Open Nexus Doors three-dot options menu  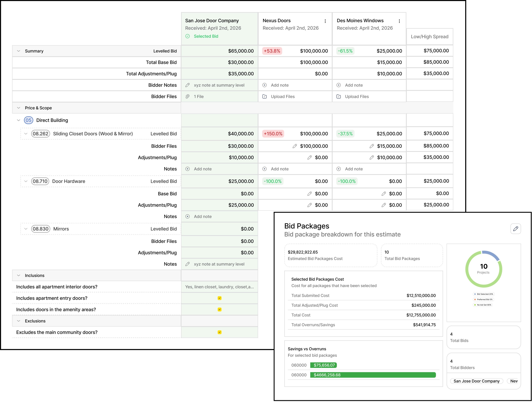pos(325,21)
